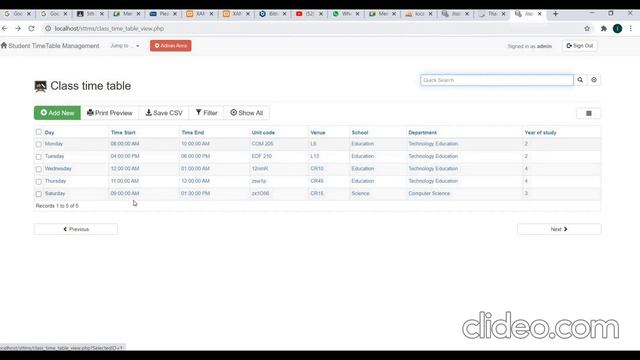The width and height of the screenshot is (640, 360).
Task: Click the EDF 210 unit code cell
Action: click(x=262, y=156)
